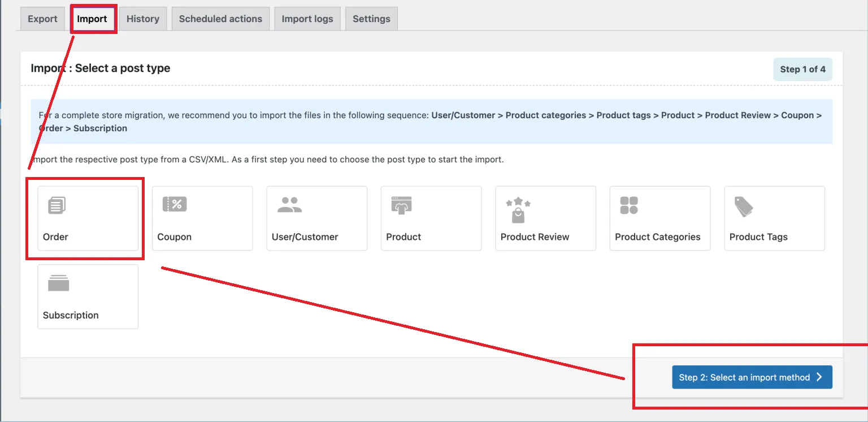Open the Scheduled actions tab
The height and width of the screenshot is (422, 868).
click(x=220, y=19)
